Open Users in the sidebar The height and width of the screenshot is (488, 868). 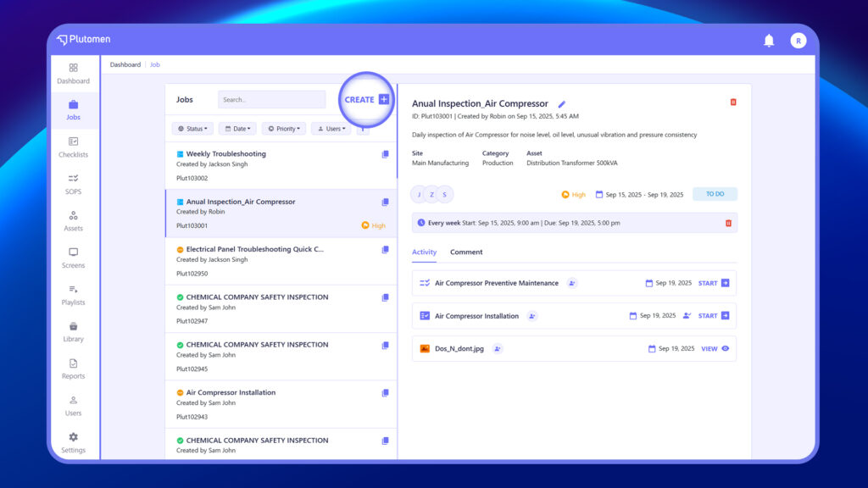(73, 406)
